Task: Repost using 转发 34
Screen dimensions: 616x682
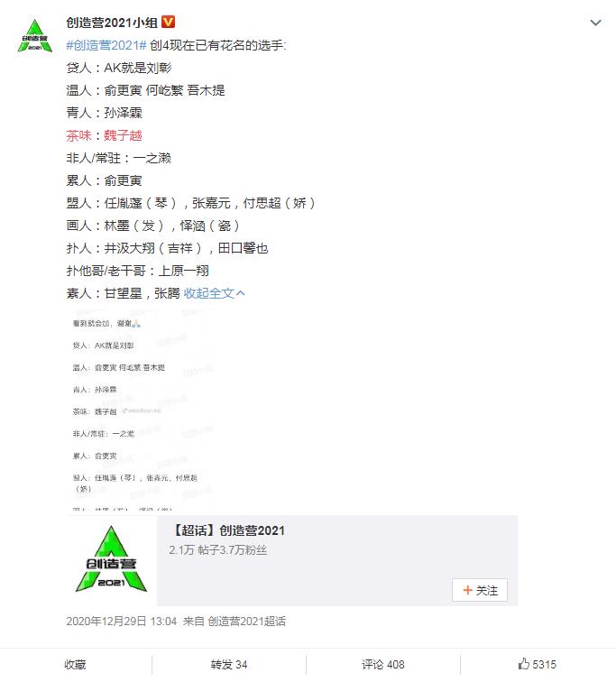Action: [x=229, y=665]
